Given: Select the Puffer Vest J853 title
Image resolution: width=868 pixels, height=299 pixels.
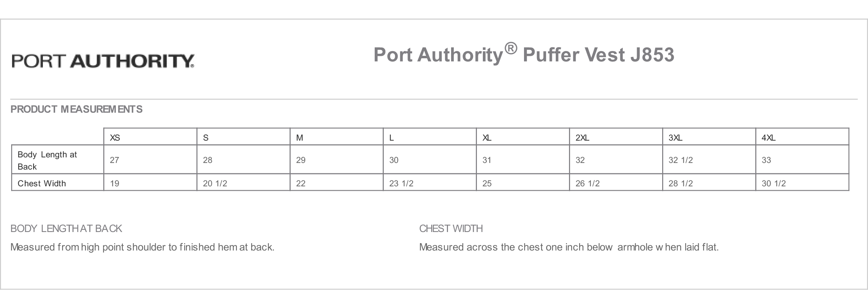Looking at the screenshot, I should click(524, 54).
